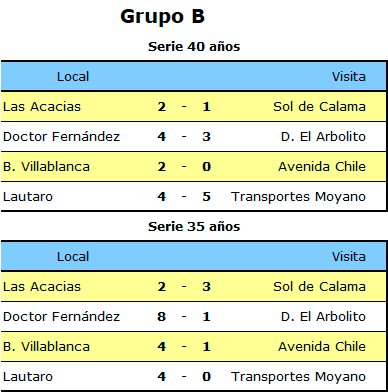388x392 pixels.
Task: Select Transportes Moyano in Serie 40 table
Action: pyautogui.click(x=298, y=197)
